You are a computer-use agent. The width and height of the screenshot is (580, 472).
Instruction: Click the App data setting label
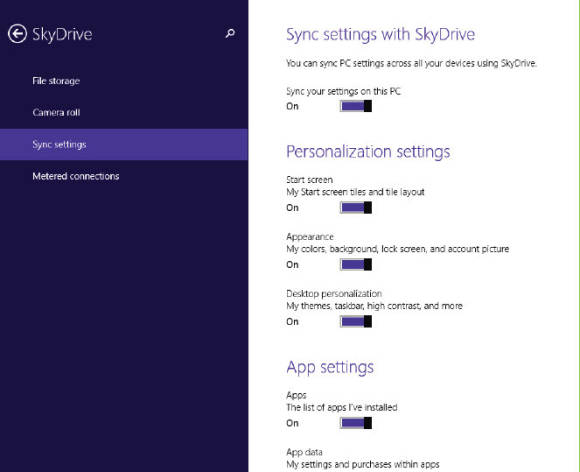pyautogui.click(x=304, y=452)
